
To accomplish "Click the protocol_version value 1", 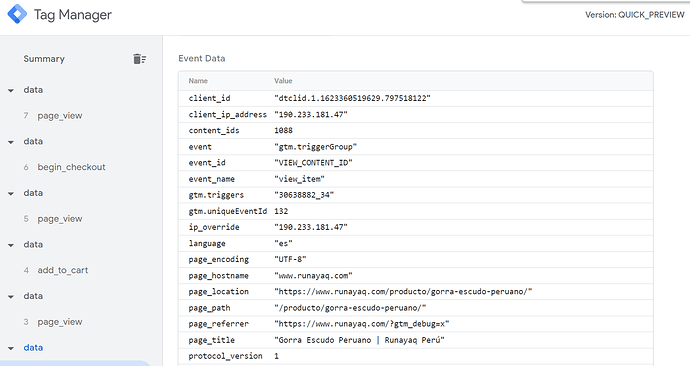I will 276,356.
